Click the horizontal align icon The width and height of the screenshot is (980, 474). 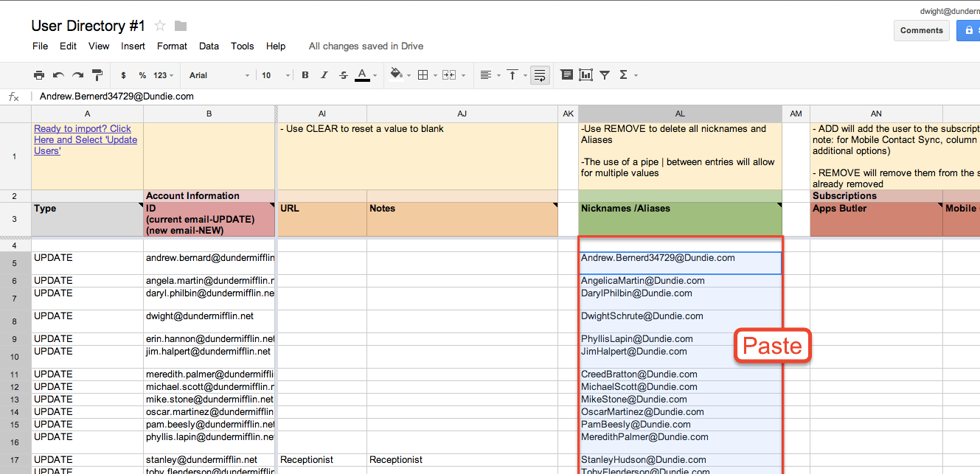(x=485, y=75)
